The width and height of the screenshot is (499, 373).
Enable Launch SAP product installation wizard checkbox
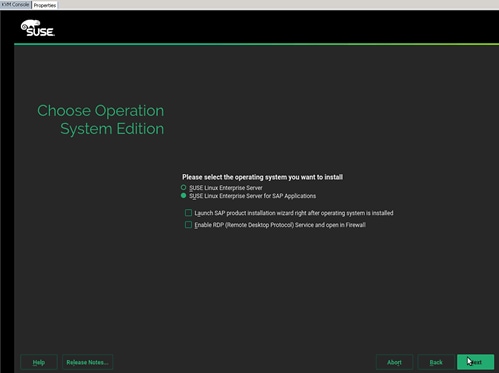[x=188, y=213]
